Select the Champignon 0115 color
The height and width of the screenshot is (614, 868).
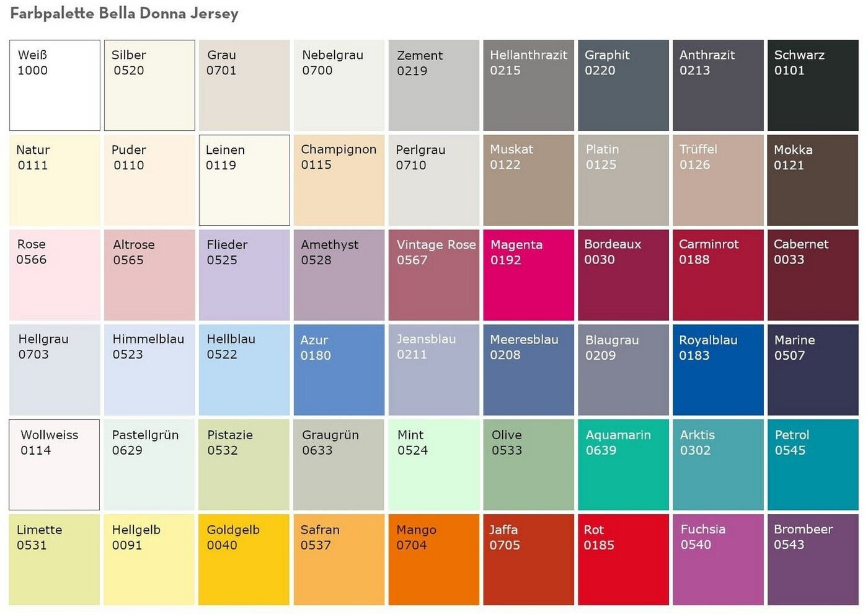pyautogui.click(x=339, y=180)
